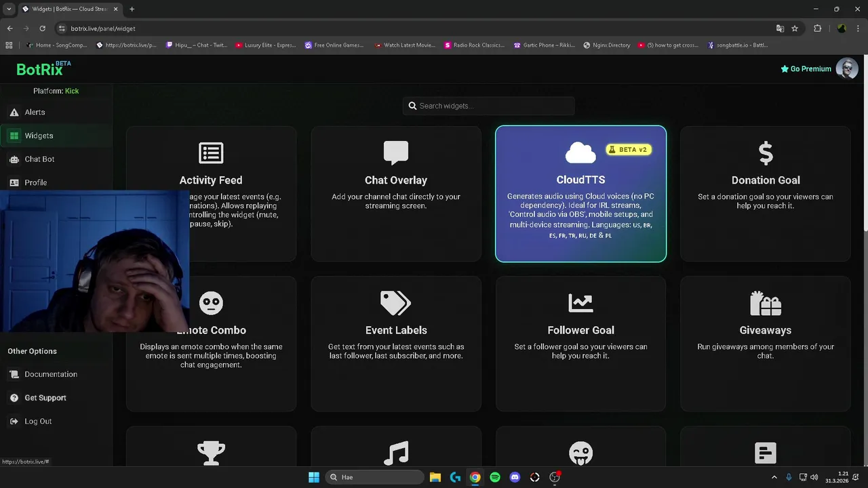Click the poll bars widget icon

(x=766, y=453)
